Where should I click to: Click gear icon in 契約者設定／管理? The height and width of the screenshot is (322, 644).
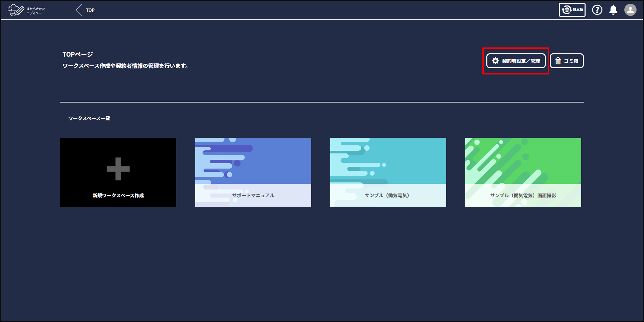pos(495,61)
